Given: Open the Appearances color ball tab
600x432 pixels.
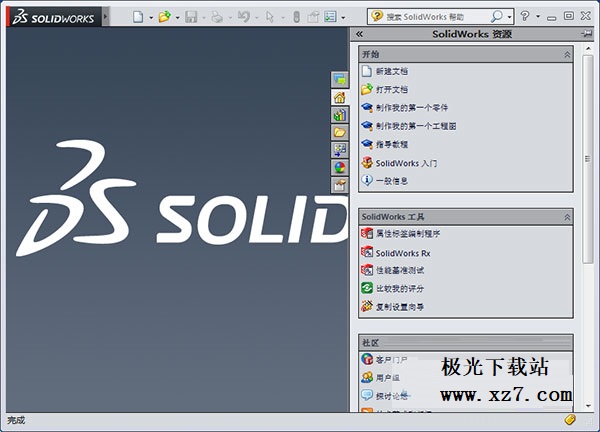Looking at the screenshot, I should 339,168.
